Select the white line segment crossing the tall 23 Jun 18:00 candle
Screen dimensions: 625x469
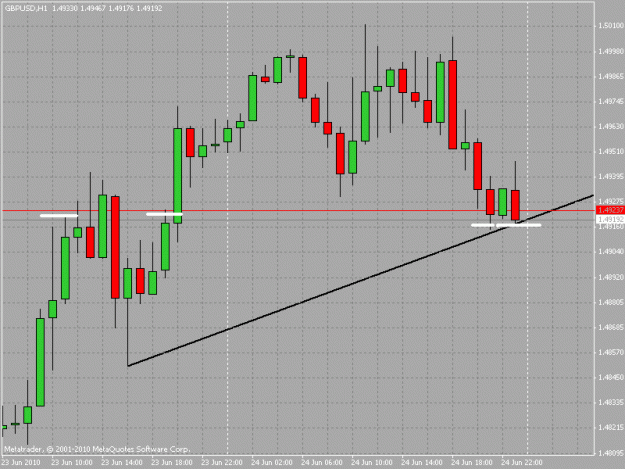tap(164, 214)
